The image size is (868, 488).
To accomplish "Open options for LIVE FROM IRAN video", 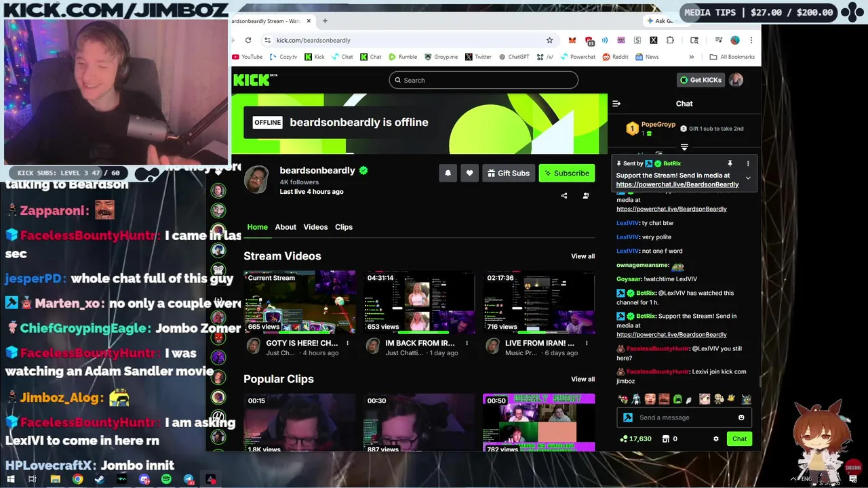I will tap(587, 343).
